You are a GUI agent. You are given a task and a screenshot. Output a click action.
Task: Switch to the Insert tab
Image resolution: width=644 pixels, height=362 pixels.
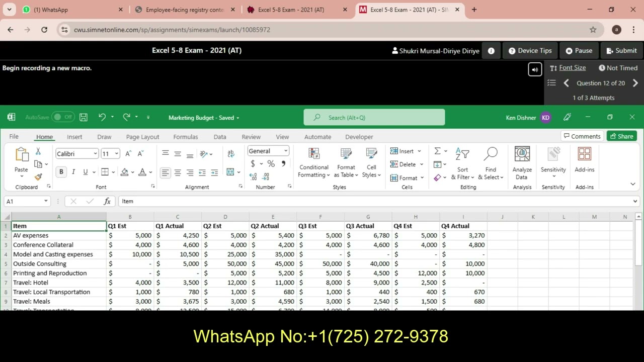pyautogui.click(x=74, y=137)
